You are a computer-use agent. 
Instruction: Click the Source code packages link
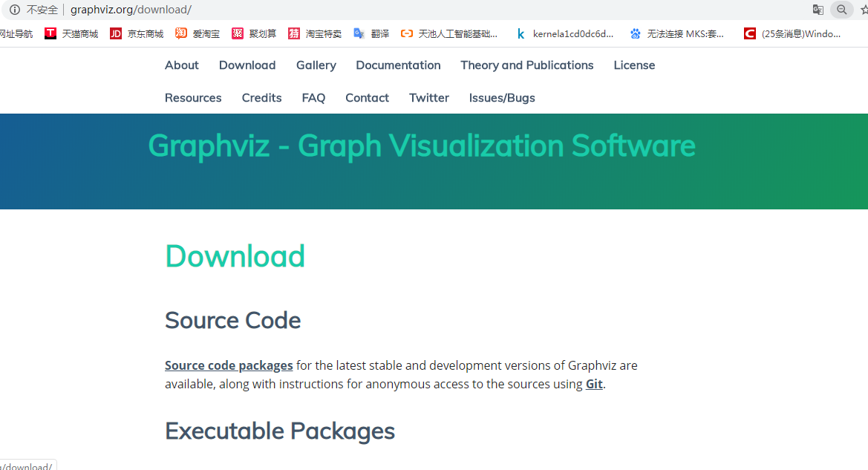click(228, 365)
